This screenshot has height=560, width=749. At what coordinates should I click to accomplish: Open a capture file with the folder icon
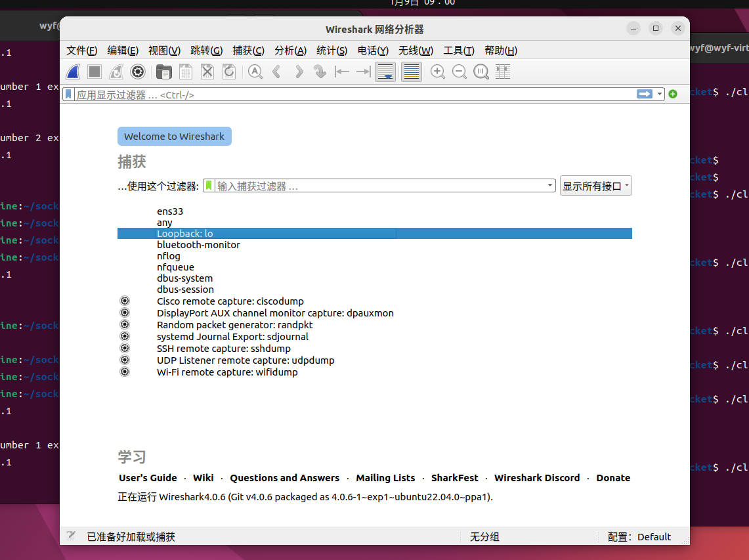[164, 72]
